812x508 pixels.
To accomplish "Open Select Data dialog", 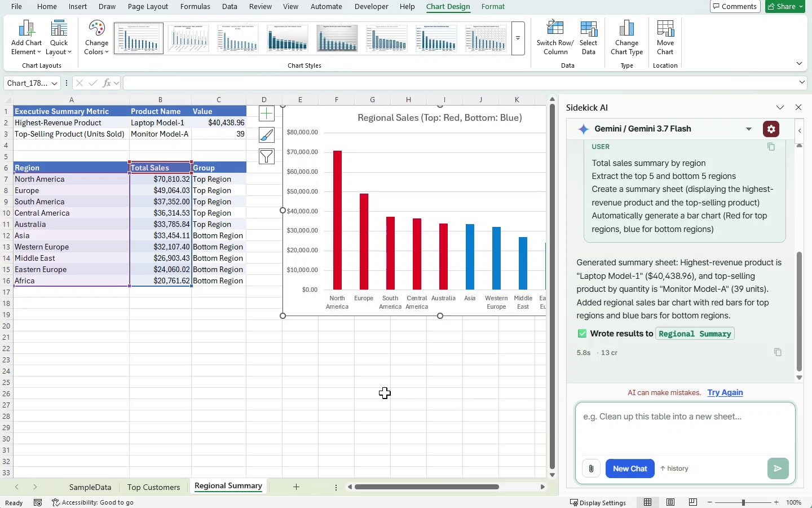I will point(588,37).
